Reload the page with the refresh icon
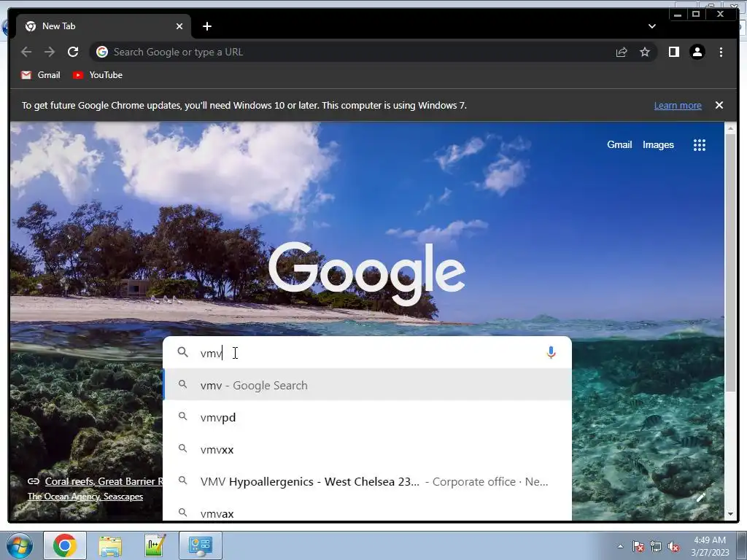Screen dimensions: 747x560 73,52
